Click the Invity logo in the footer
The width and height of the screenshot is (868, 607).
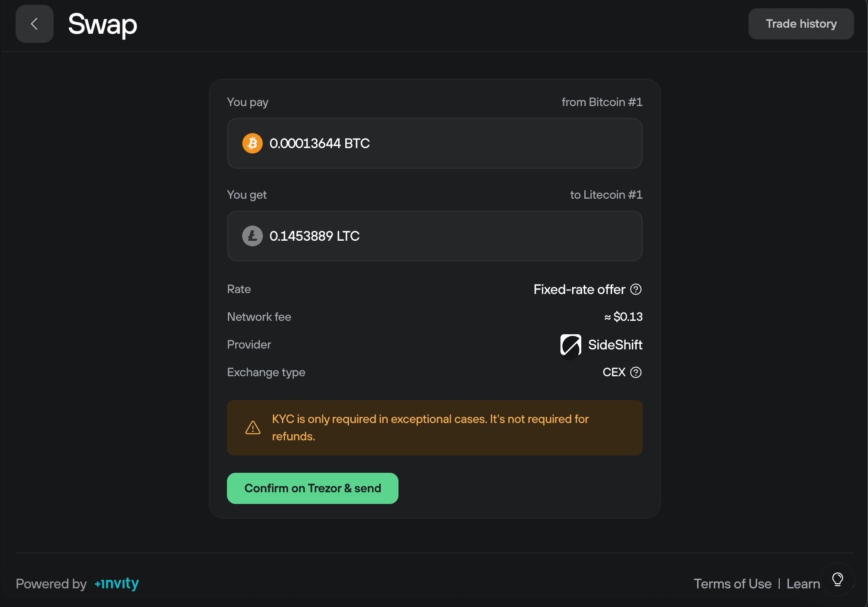(116, 584)
